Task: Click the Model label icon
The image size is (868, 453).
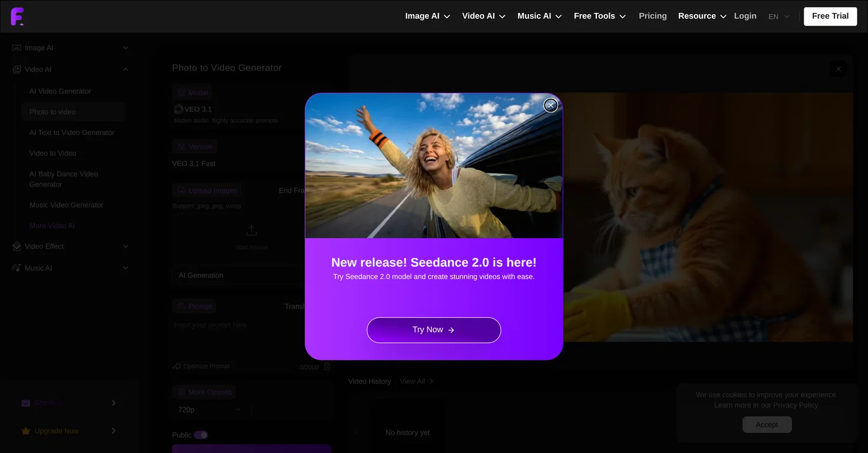Action: click(180, 93)
